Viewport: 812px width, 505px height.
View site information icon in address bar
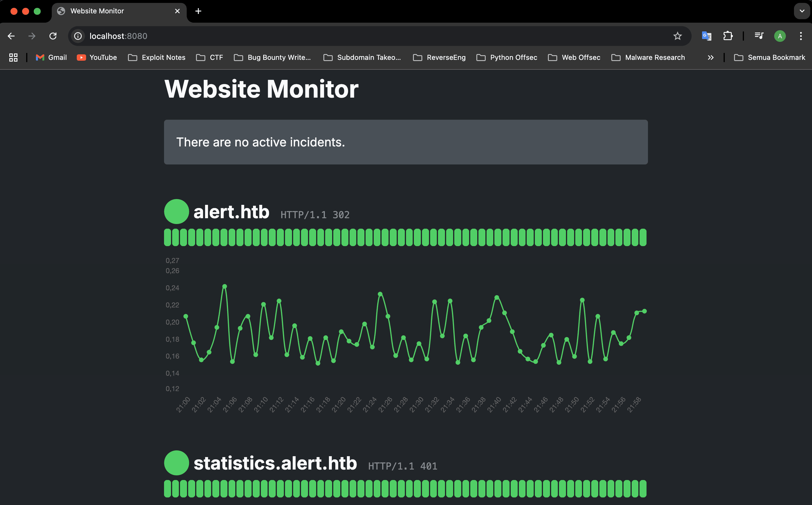coord(78,36)
